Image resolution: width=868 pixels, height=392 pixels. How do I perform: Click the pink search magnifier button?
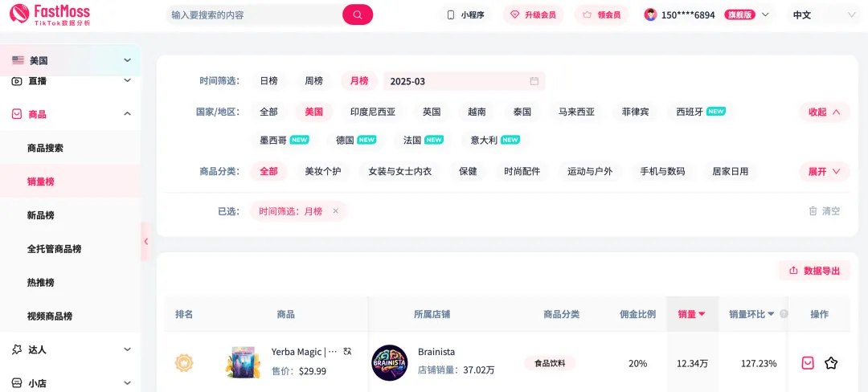tap(358, 15)
